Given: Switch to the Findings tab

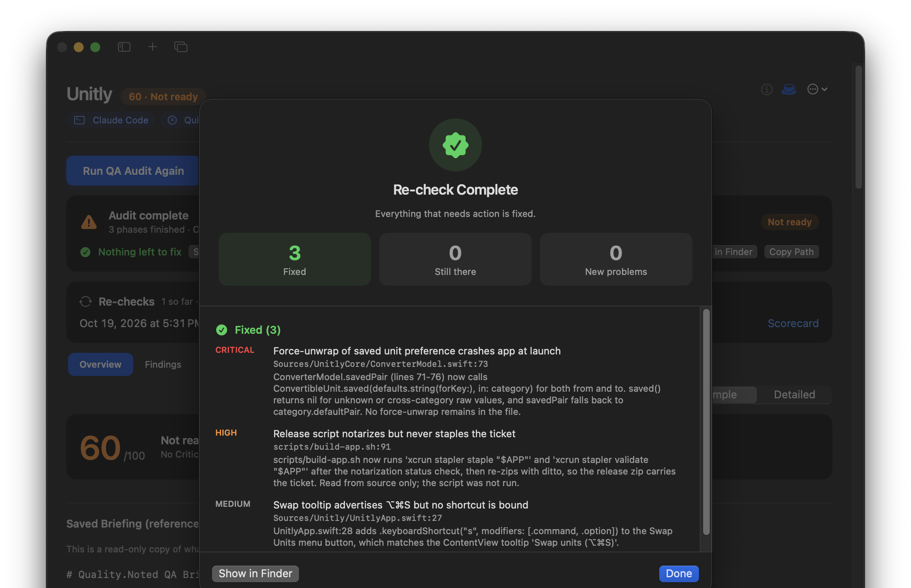Looking at the screenshot, I should coord(163,364).
